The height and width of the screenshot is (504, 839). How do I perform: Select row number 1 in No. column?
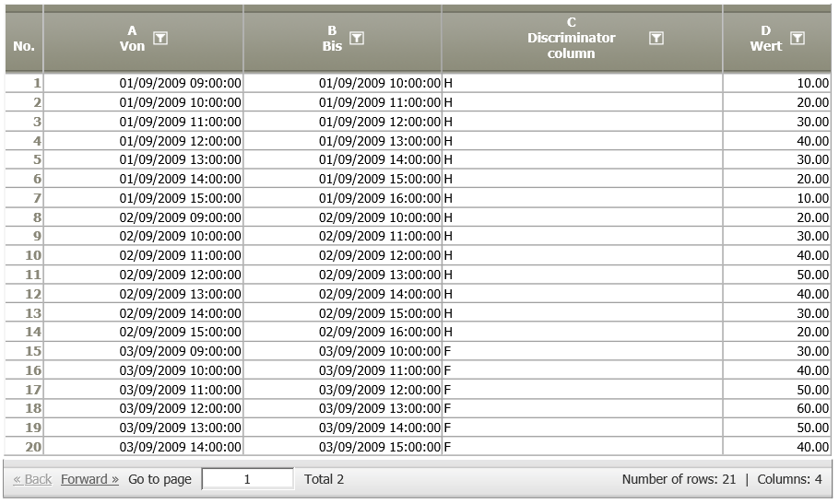(x=24, y=83)
